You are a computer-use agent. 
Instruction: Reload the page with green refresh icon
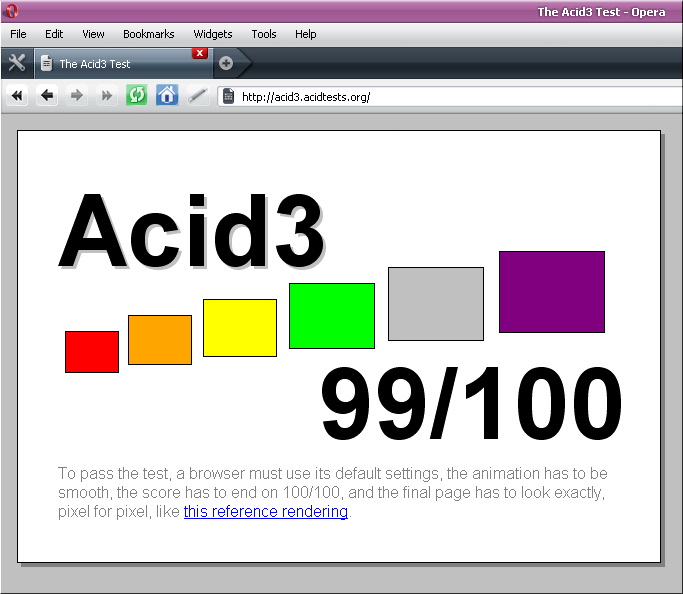coord(137,95)
